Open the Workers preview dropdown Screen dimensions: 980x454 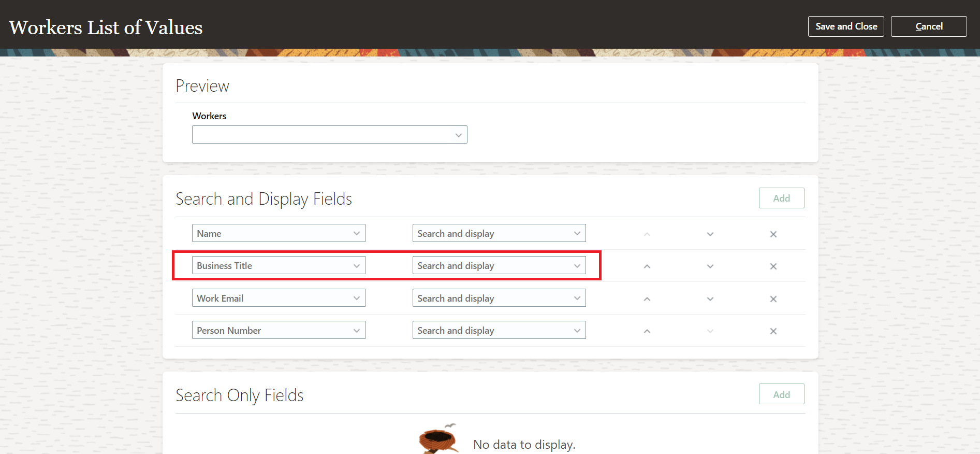329,135
